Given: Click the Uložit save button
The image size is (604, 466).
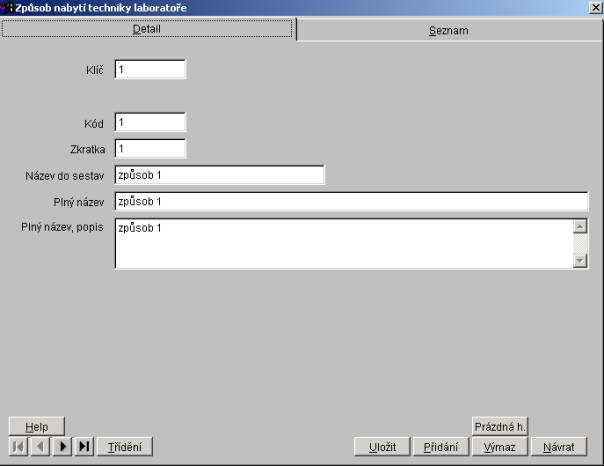Looking at the screenshot, I should [x=381, y=447].
